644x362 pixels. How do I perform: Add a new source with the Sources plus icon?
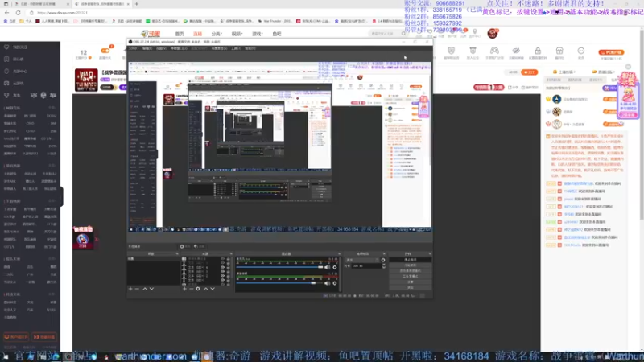[184, 289]
